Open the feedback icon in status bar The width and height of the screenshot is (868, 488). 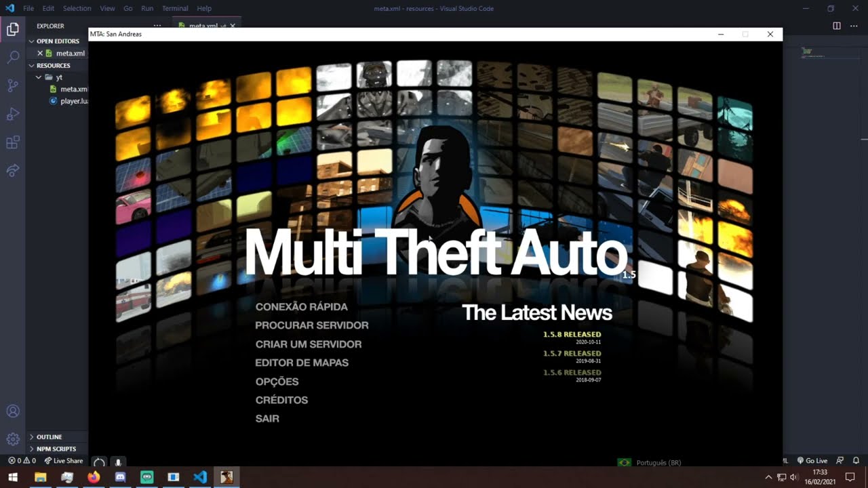[x=840, y=461]
